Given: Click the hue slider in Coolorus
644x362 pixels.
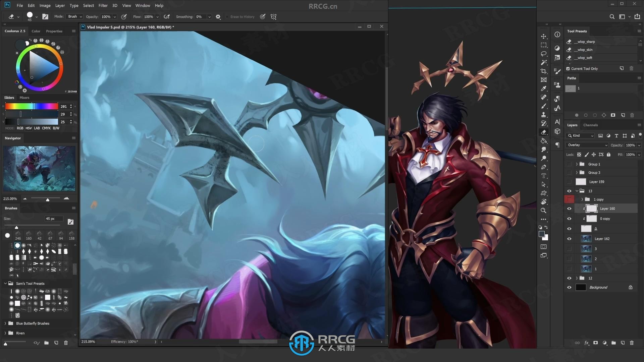Looking at the screenshot, I should click(32, 106).
